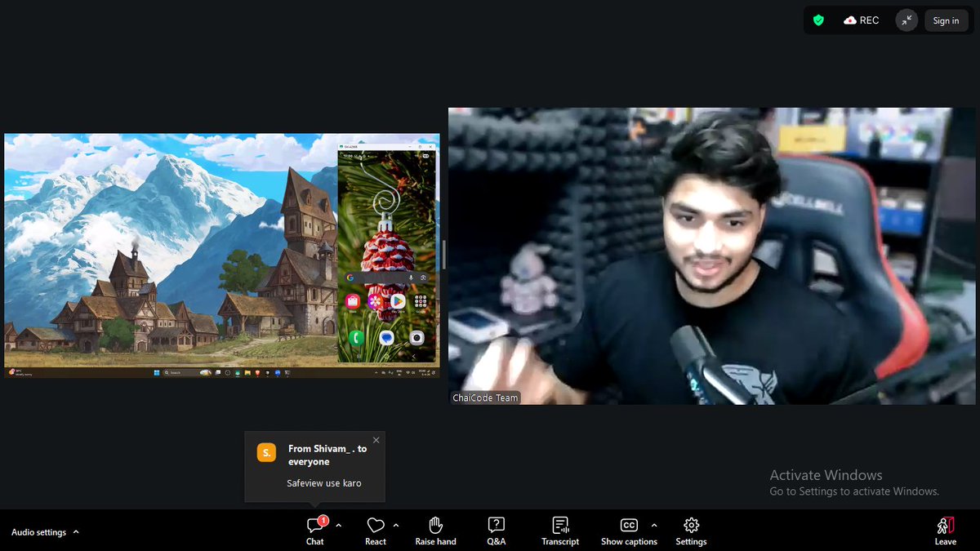Open the 'Safeview use karo' message
The height and width of the screenshot is (551, 980).
pyautogui.click(x=323, y=483)
